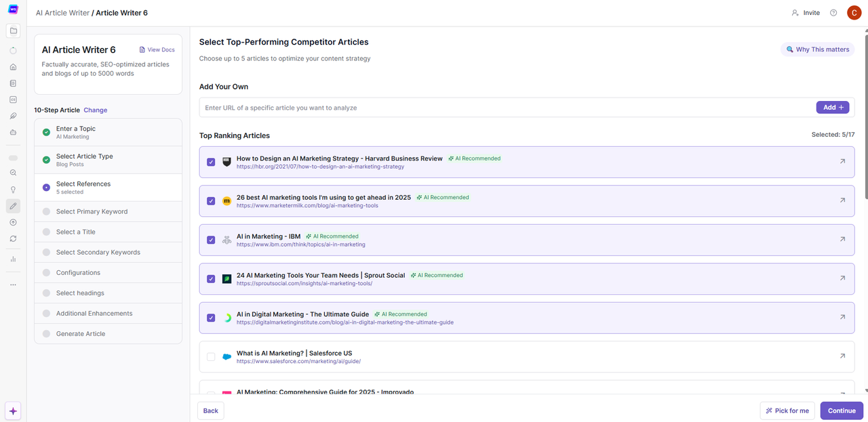
Task: Open the Salesforce article external link arrow
Action: [842, 356]
